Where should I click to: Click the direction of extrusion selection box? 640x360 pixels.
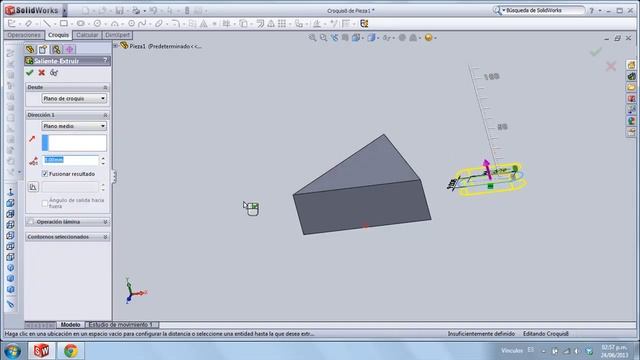[74, 143]
